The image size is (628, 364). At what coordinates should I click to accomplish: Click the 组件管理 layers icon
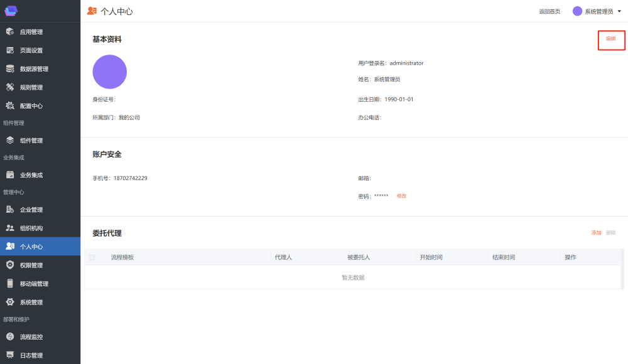(10, 141)
